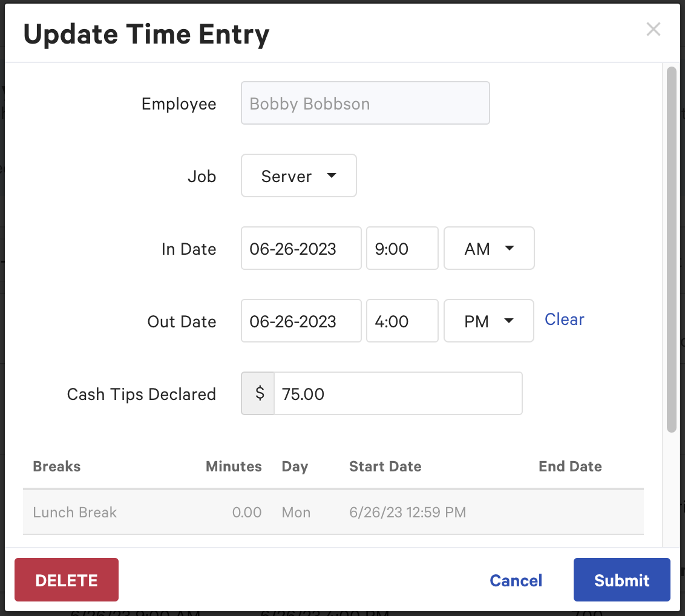The height and width of the screenshot is (616, 685).
Task: Click the dollar sign prefix on Cash Tips
Action: tap(258, 393)
